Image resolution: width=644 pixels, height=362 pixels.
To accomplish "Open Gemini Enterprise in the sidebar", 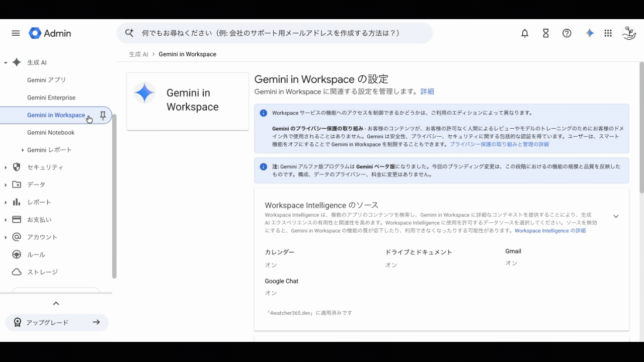I will pyautogui.click(x=51, y=98).
